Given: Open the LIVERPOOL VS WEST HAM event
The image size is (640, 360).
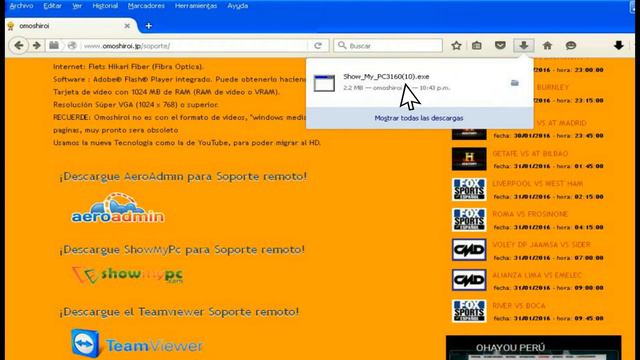Looking at the screenshot, I should 538,184.
